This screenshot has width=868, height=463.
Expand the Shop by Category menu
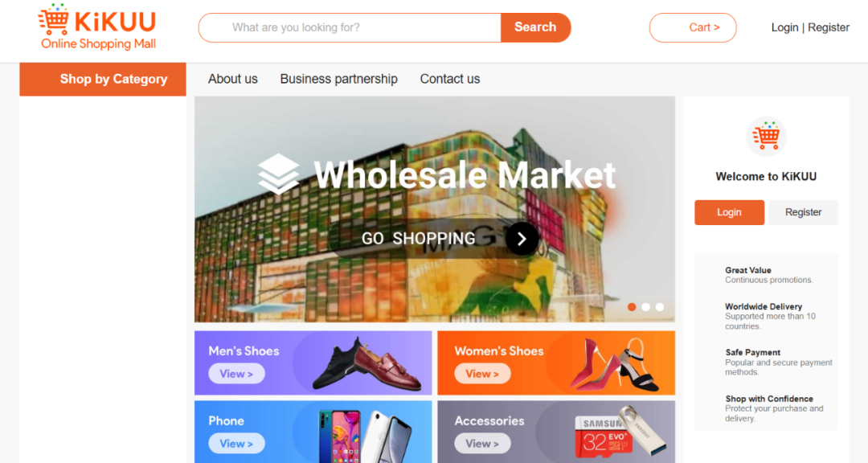pyautogui.click(x=103, y=80)
